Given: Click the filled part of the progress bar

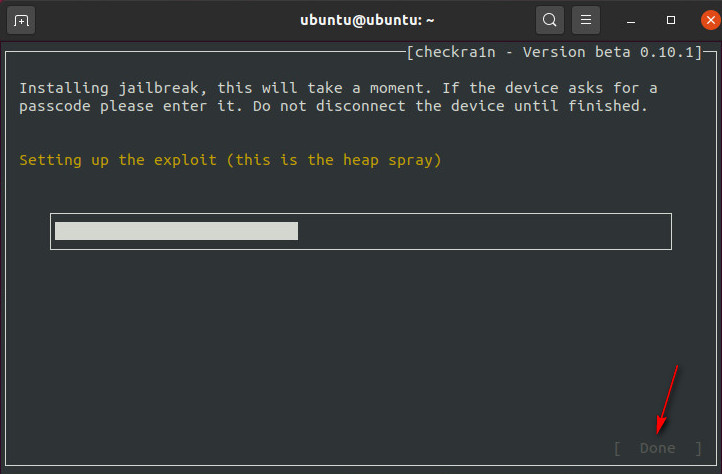Looking at the screenshot, I should 176,231.
